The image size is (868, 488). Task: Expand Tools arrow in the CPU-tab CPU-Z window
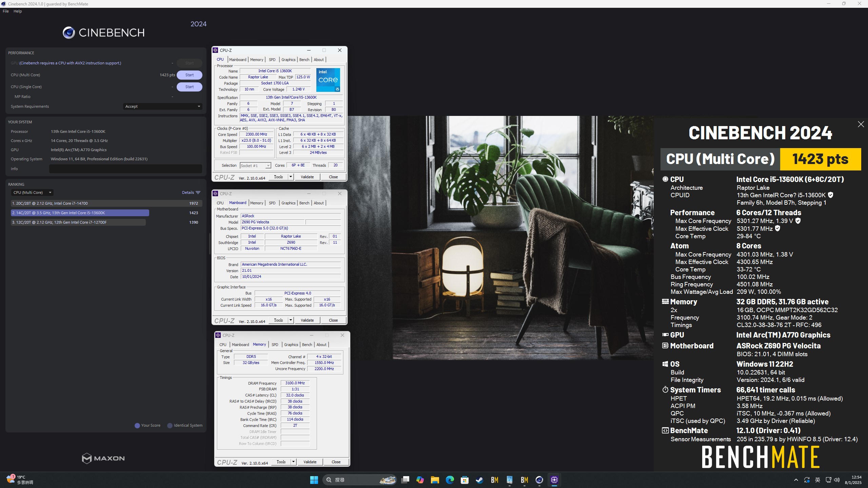(291, 177)
